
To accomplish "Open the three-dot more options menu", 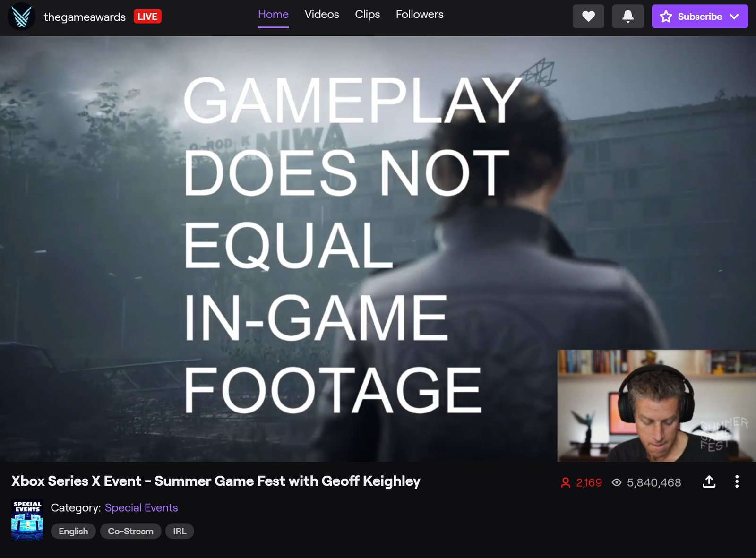I will point(737,482).
